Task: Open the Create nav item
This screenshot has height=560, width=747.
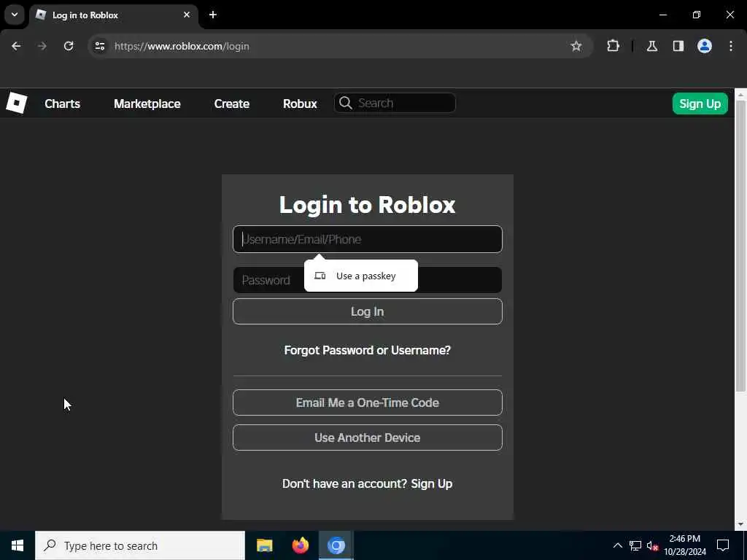Action: click(x=231, y=104)
